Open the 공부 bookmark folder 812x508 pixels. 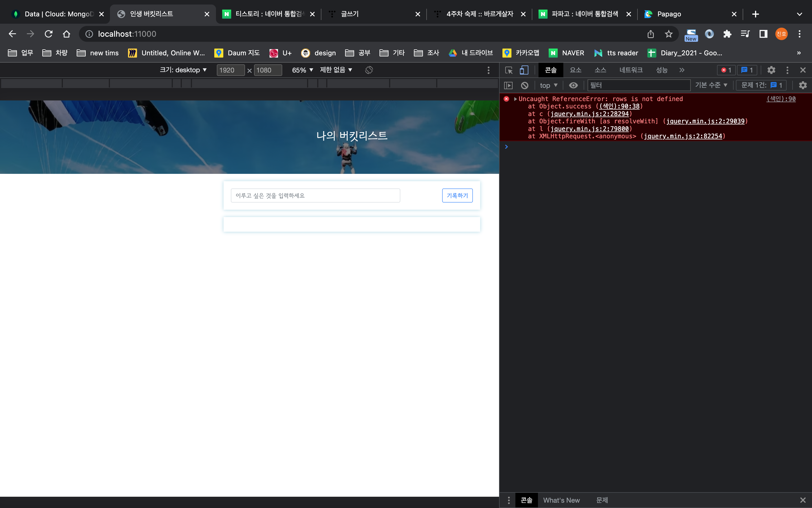(x=358, y=53)
